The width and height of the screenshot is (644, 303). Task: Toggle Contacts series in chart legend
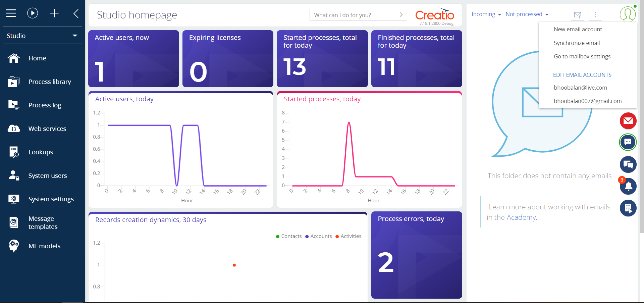coord(289,236)
